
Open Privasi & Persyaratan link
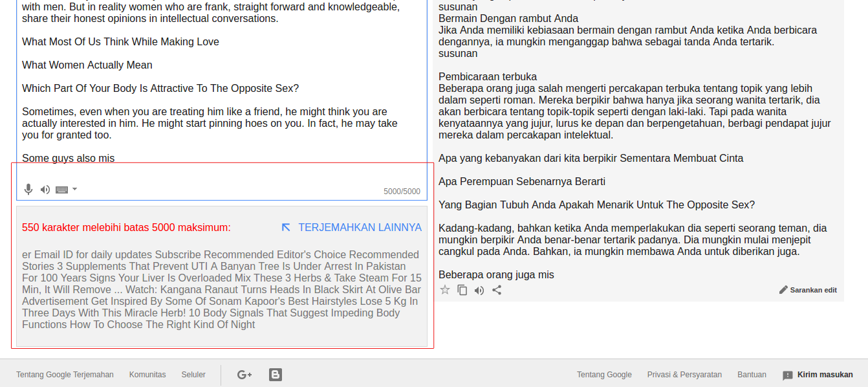point(684,375)
